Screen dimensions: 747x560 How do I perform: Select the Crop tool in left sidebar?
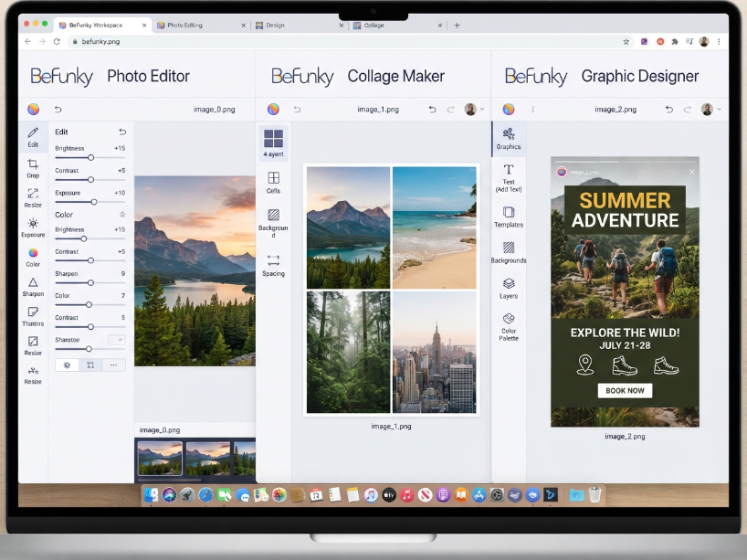tap(33, 168)
